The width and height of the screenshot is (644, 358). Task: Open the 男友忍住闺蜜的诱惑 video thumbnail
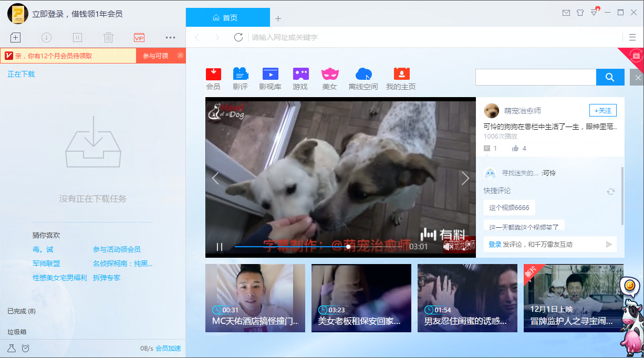[x=468, y=298]
